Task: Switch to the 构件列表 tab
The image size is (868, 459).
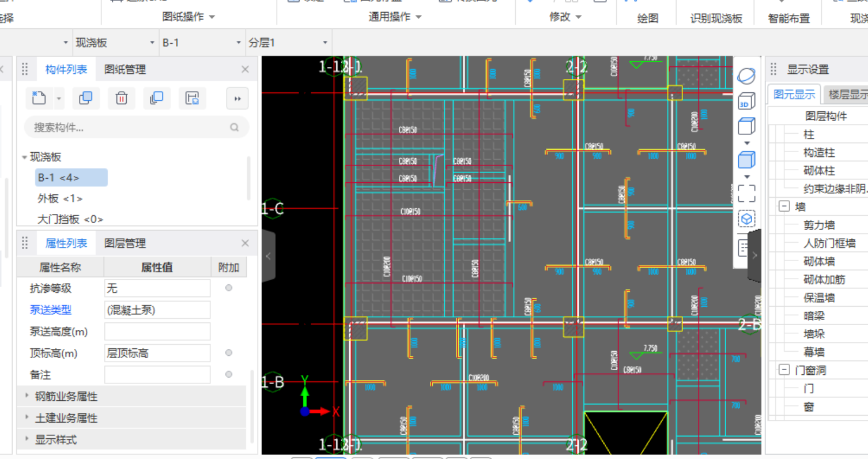Action: point(66,69)
